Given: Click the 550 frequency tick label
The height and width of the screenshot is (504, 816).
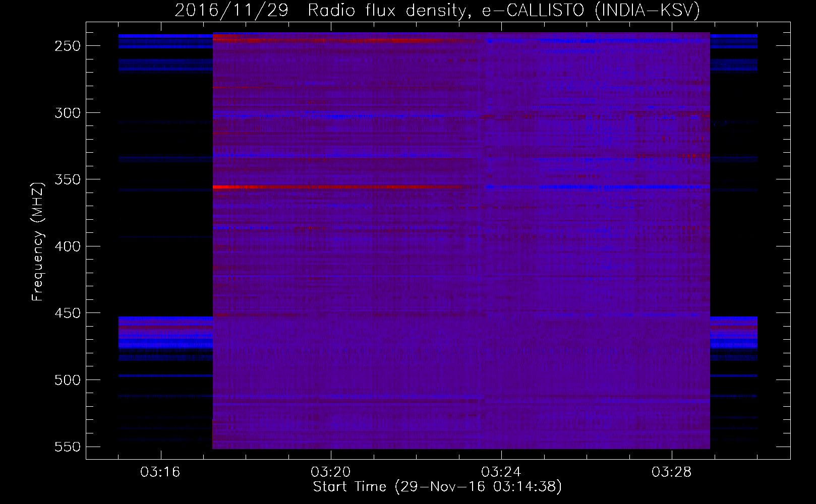Looking at the screenshot, I should pos(68,447).
